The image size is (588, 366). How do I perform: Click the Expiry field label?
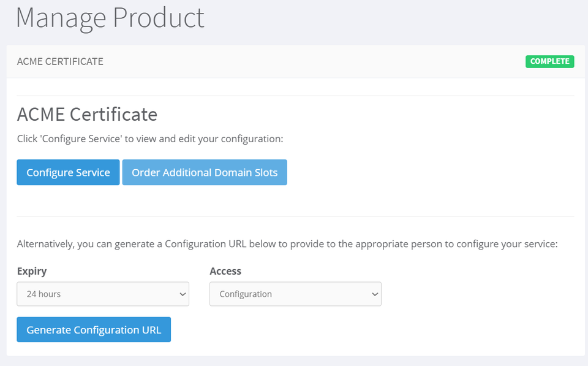pos(31,271)
